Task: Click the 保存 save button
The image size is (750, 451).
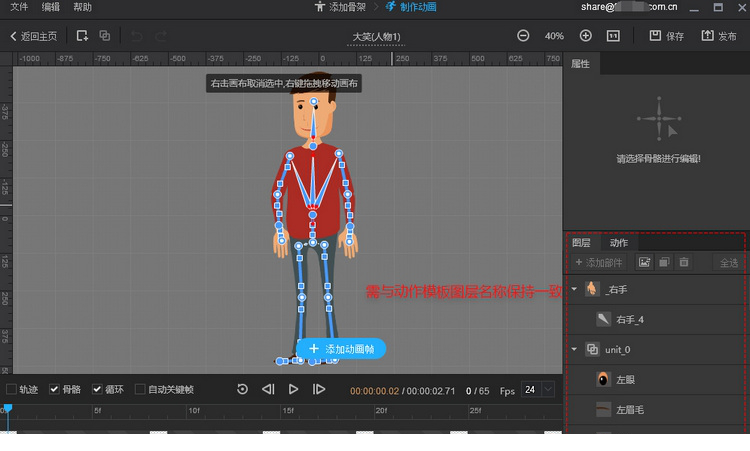Action: pos(667,36)
